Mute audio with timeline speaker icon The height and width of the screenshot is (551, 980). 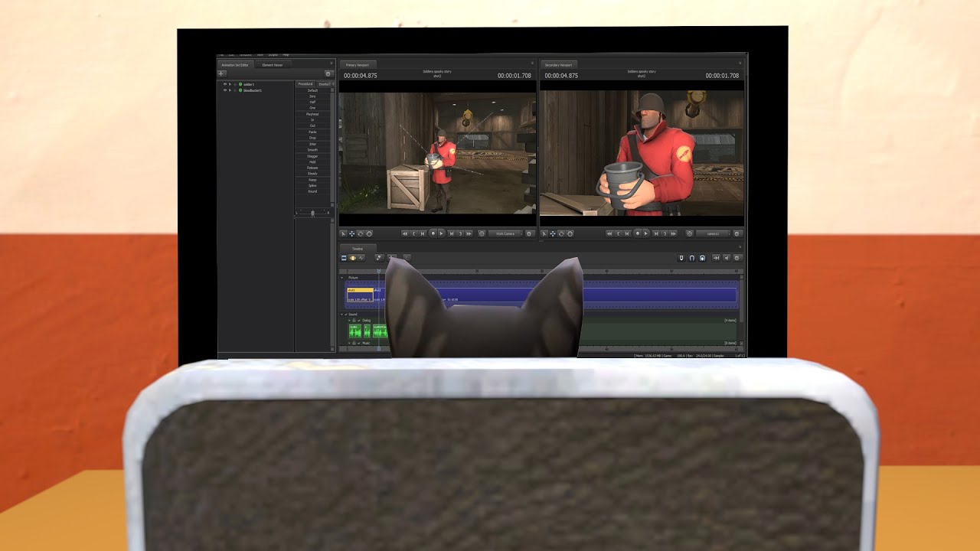[x=727, y=258]
